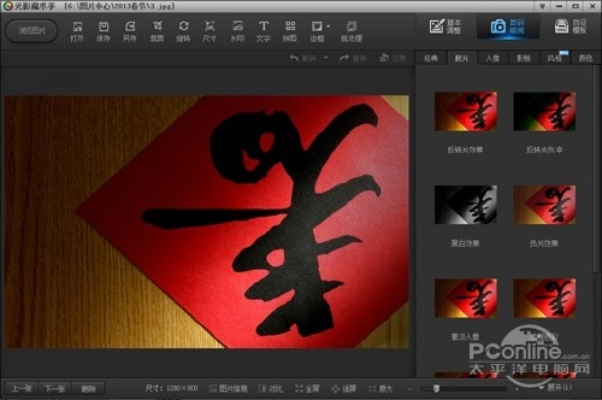
Task: Expand the 边框 (Border) dropdown
Action: coord(318,30)
